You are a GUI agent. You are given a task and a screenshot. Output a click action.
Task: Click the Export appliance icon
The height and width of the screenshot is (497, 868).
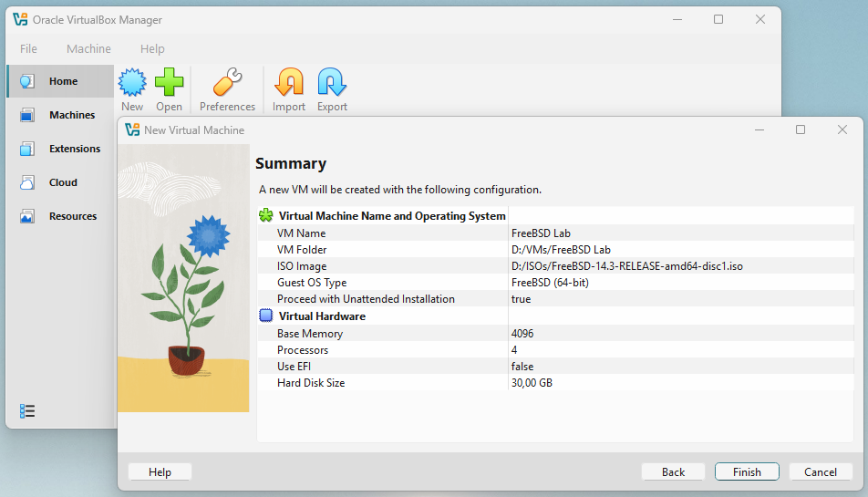click(332, 82)
